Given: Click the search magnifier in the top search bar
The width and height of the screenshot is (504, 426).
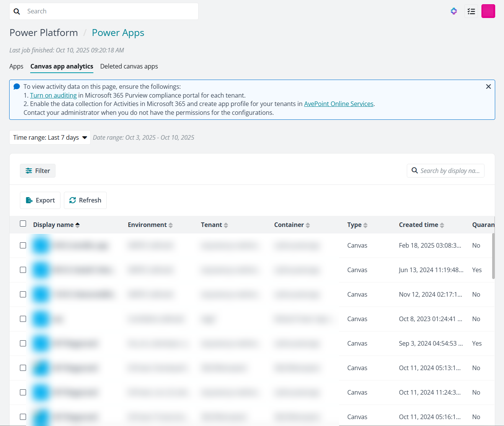Looking at the screenshot, I should click(17, 11).
